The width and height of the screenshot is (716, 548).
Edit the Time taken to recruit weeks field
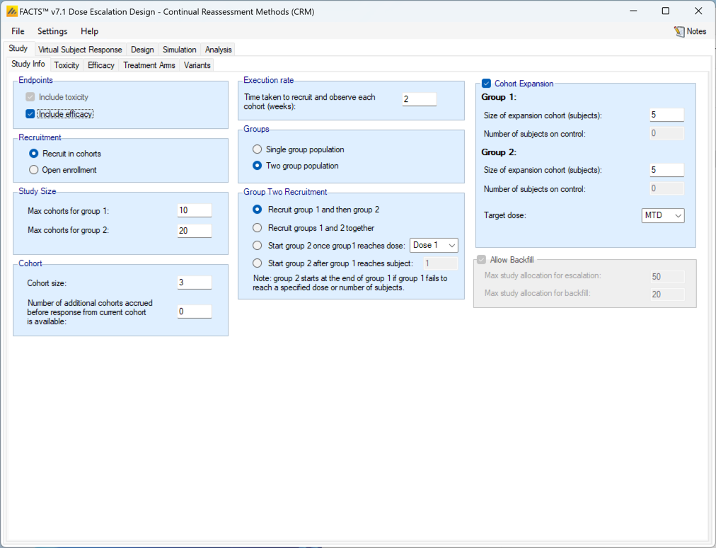pos(419,99)
